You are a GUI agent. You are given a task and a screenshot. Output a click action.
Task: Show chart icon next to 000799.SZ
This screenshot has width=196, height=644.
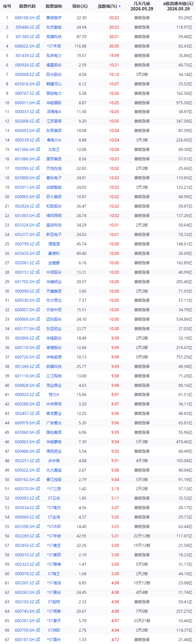point(38,244)
